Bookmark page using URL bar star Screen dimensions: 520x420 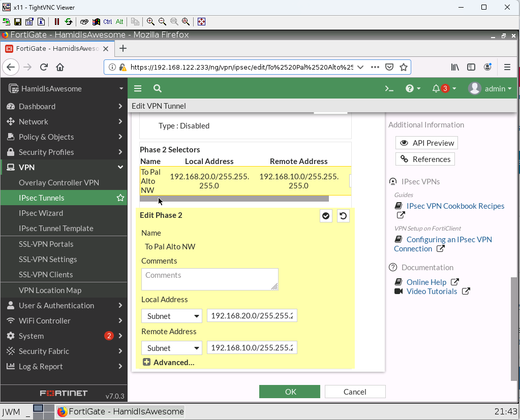pos(404,67)
